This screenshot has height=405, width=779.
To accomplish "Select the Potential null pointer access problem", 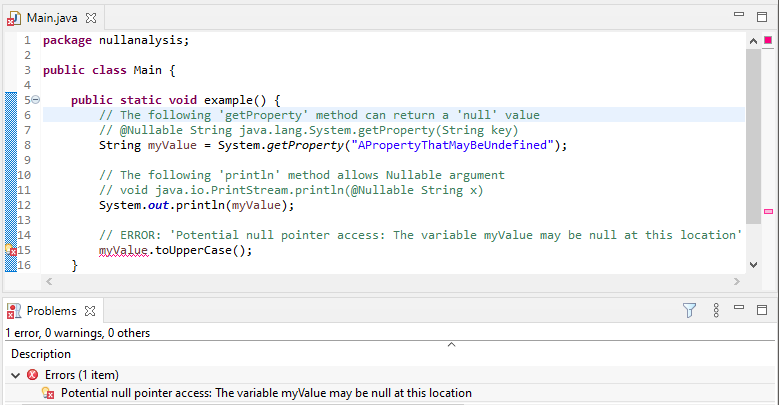I will pos(266,393).
